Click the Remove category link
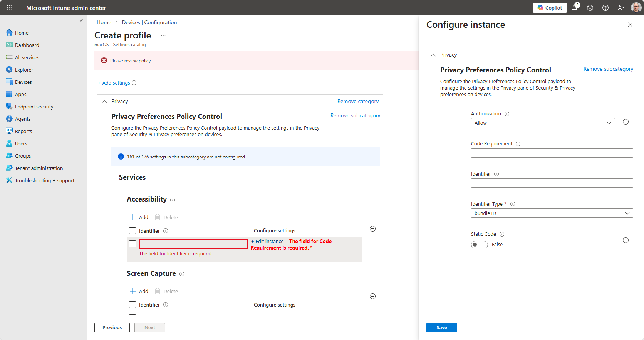This screenshot has width=644, height=340. pos(358,102)
